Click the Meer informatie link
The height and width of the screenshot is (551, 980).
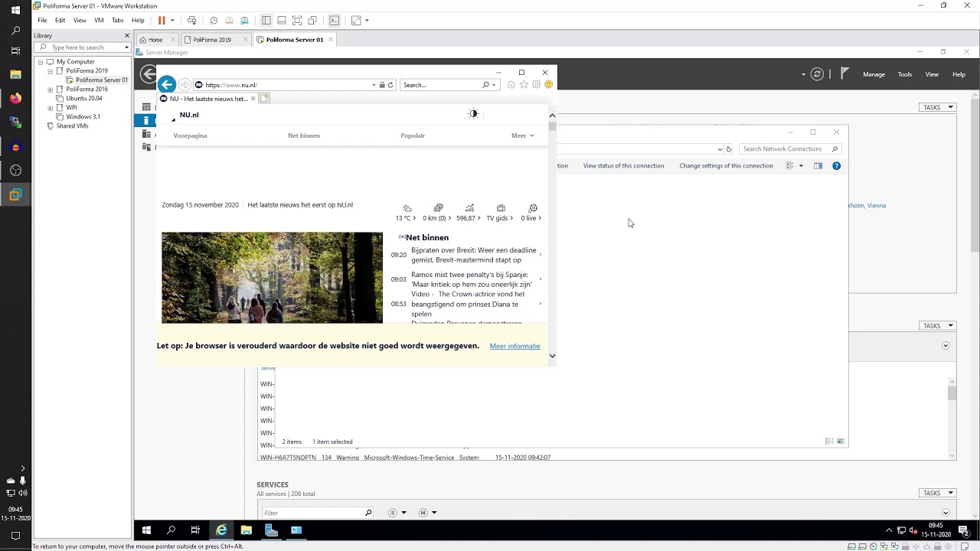point(514,346)
